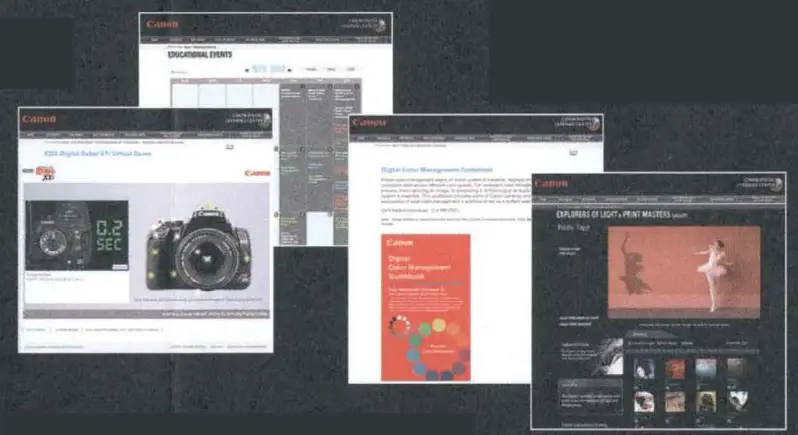798x435 pixels.
Task: Click the Canon logo in Color Management Guidebook window
Action: 369,123
